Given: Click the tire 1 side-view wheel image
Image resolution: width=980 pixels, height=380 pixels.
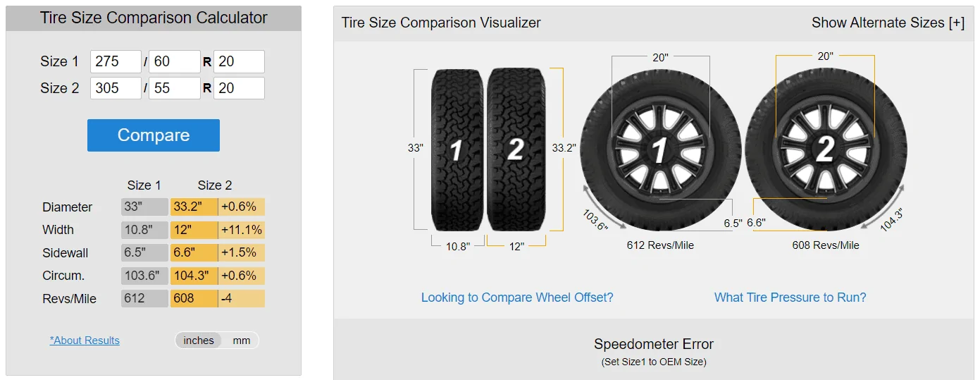Looking at the screenshot, I should point(660,150).
